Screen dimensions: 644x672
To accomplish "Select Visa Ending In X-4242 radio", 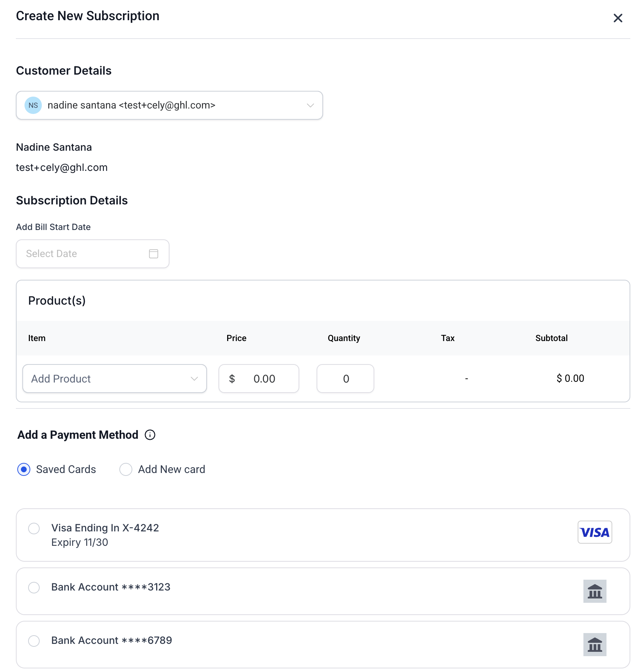I will pos(34,529).
